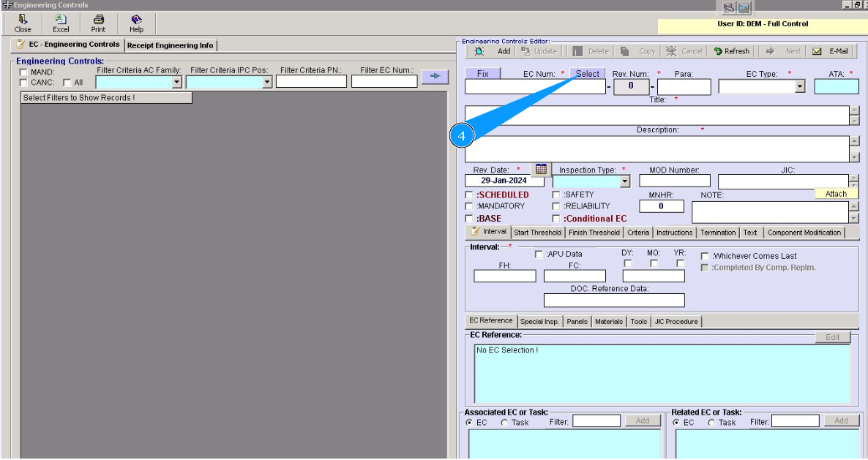Open the Rev. Date calendar picker

[x=541, y=169]
